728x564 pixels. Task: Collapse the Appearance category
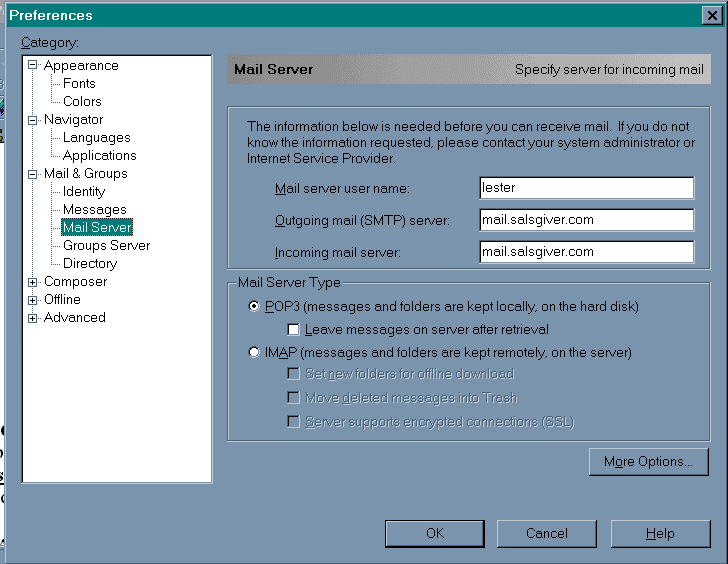[x=33, y=66]
